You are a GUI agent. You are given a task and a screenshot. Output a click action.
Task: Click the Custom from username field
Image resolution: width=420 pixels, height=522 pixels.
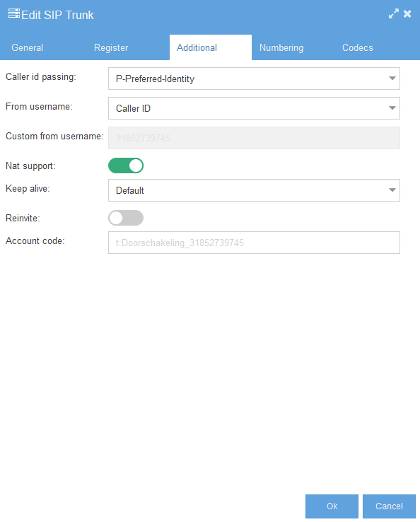pyautogui.click(x=254, y=138)
